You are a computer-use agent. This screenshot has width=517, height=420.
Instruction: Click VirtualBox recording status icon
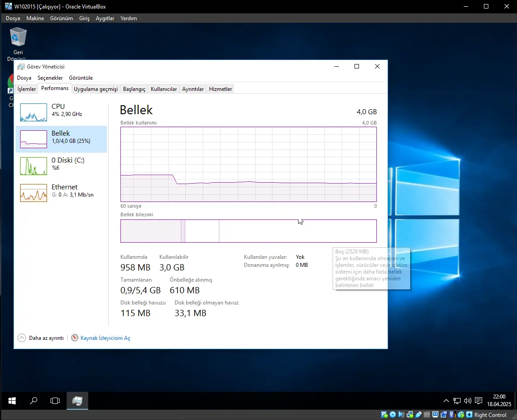444,415
